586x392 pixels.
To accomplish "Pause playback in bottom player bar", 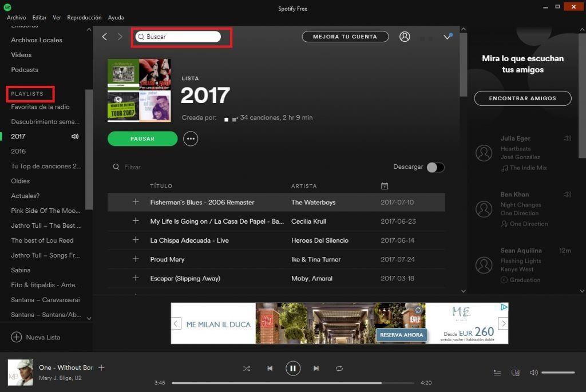I will 293,369.
